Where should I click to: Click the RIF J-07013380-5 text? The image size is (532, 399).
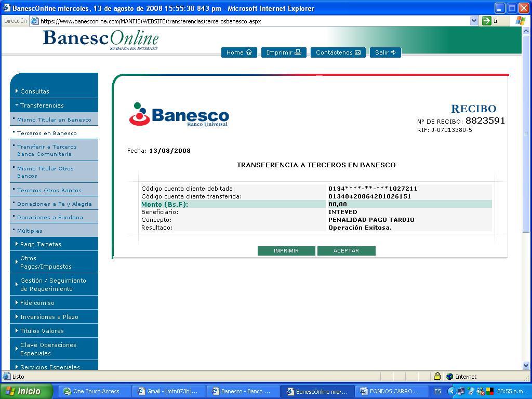(445, 130)
